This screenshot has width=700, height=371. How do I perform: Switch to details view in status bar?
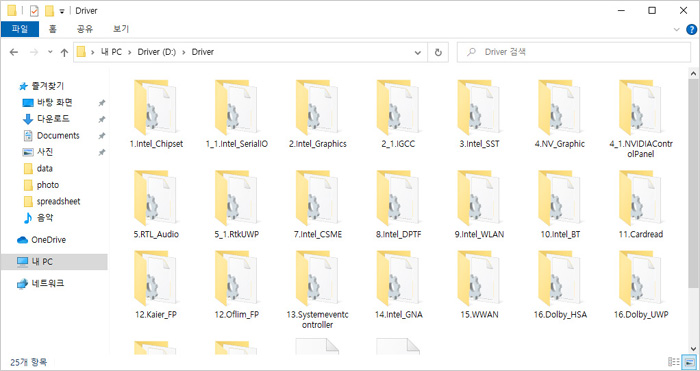673,362
